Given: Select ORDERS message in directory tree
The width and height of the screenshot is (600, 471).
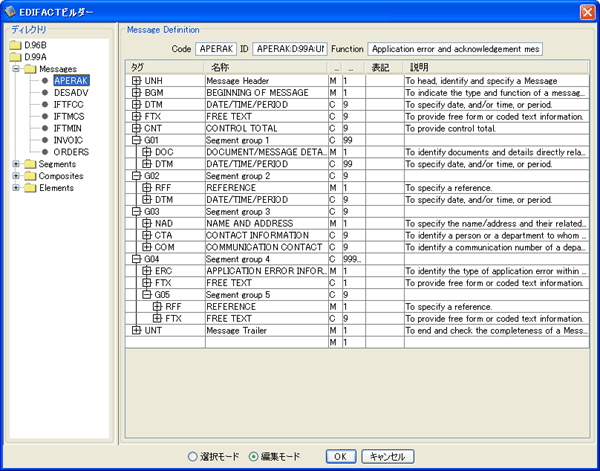Looking at the screenshot, I should pyautogui.click(x=71, y=152).
